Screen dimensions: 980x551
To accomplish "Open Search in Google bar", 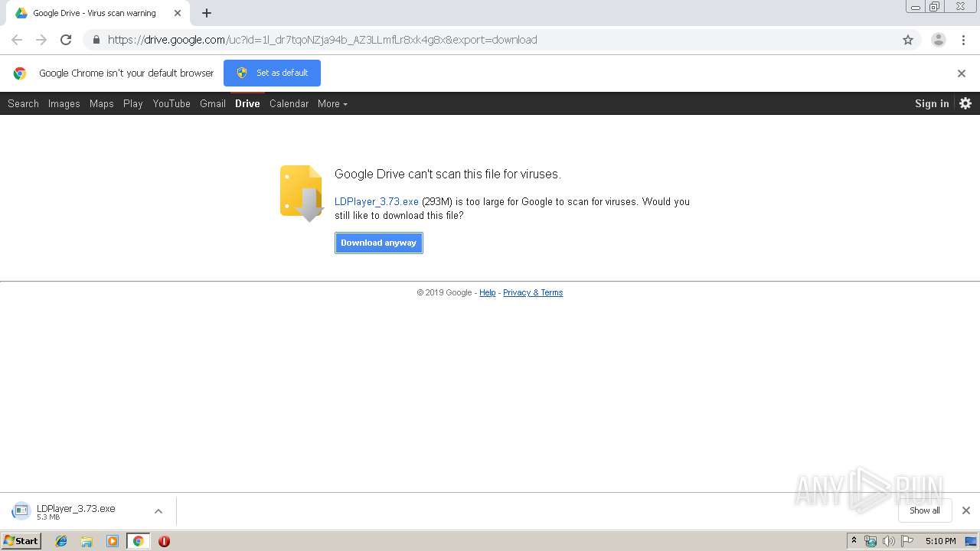I will tap(23, 103).
